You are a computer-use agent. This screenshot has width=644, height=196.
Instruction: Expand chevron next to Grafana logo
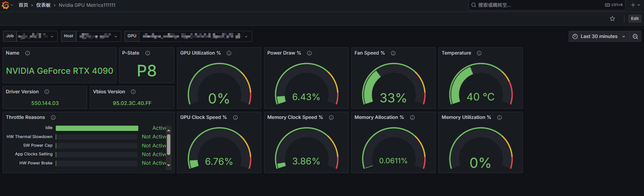point(12,5)
